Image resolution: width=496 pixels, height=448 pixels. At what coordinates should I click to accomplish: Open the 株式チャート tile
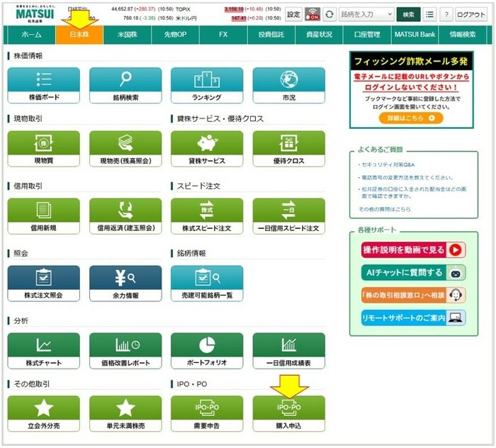pyautogui.click(x=43, y=350)
